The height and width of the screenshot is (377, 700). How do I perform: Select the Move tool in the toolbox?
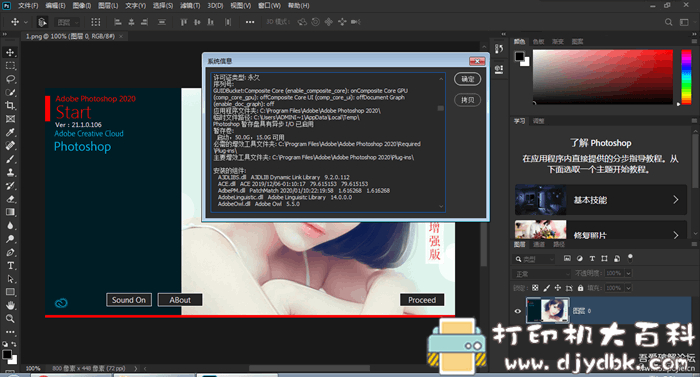10,52
